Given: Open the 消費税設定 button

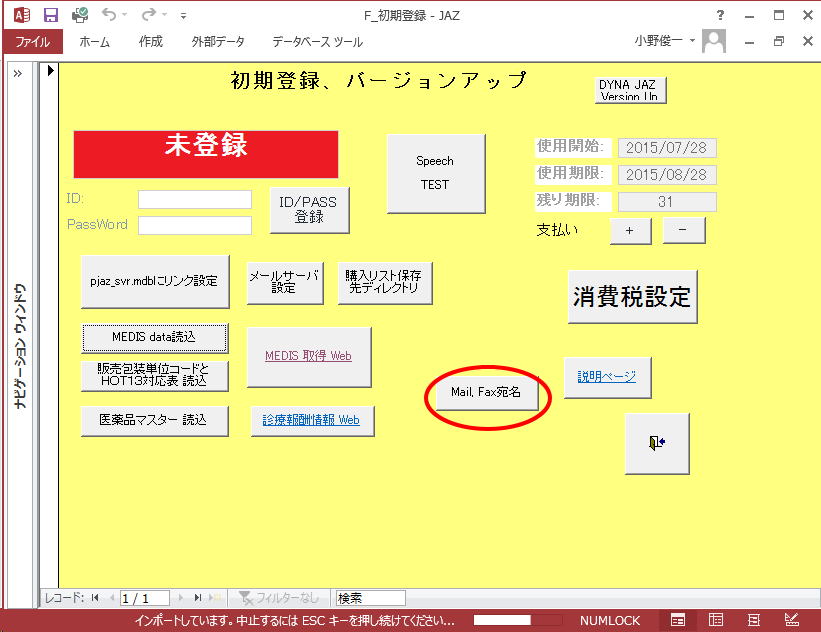Looking at the screenshot, I should [x=633, y=296].
